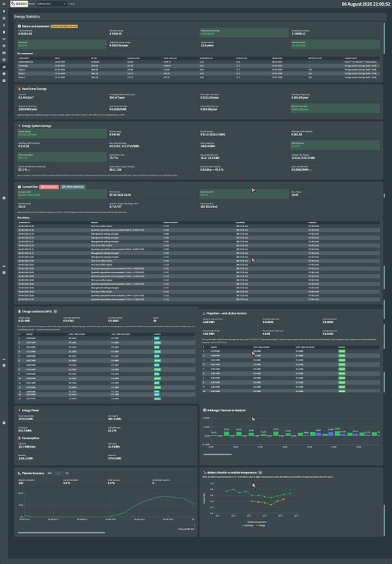Click the Energy System Savings bolt icon
Viewport: 392px width, 564px height.
click(20, 126)
